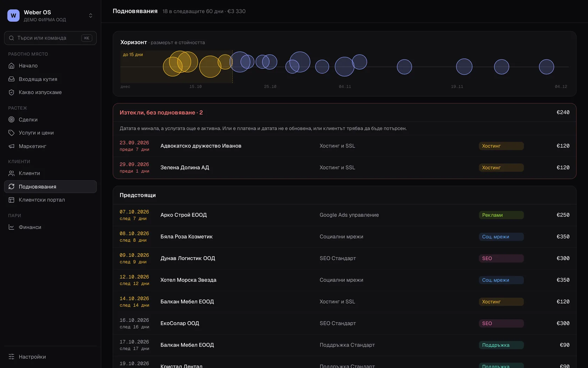
Task: Open Финанси page label
Action: tap(30, 227)
